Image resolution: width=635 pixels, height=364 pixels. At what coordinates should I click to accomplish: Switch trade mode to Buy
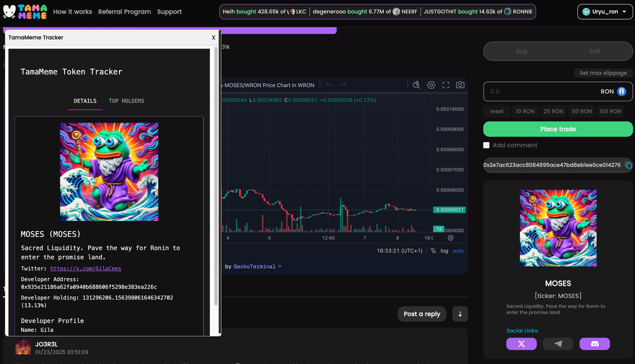tap(521, 51)
